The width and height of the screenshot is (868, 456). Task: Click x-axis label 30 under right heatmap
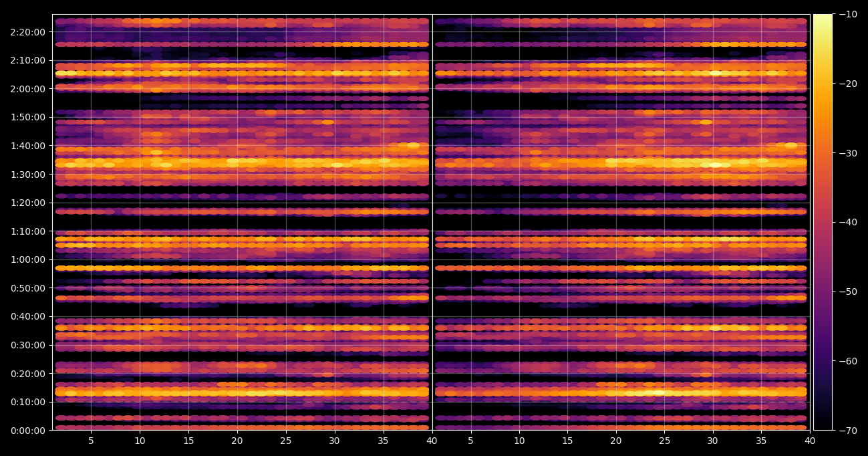pyautogui.click(x=713, y=441)
